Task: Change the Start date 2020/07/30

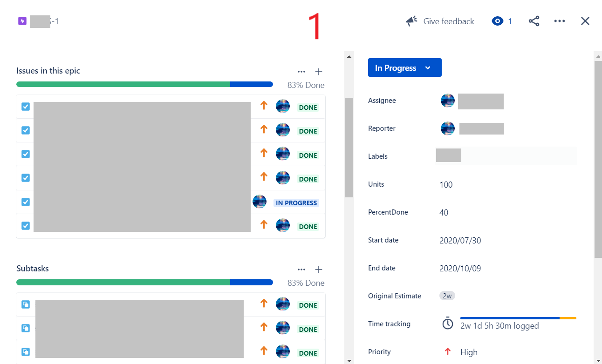Action: (x=461, y=241)
